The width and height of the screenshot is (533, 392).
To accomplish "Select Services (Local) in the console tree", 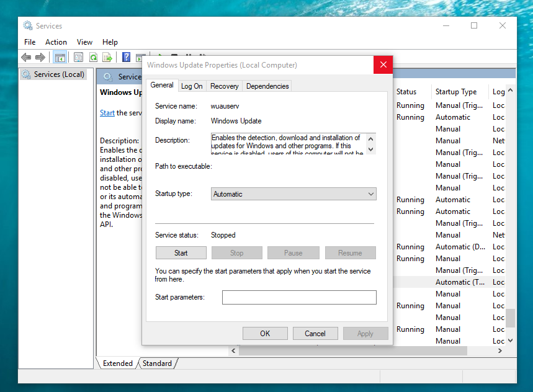I will coord(53,74).
